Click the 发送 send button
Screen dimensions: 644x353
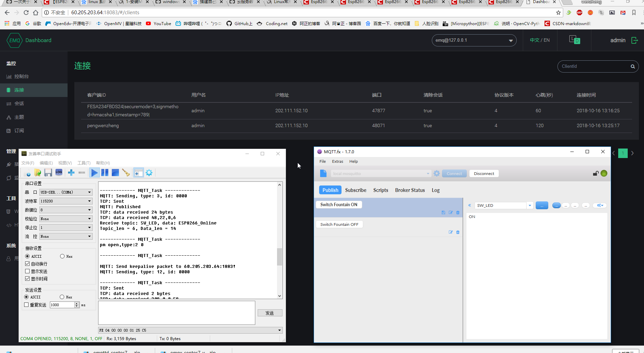270,313
